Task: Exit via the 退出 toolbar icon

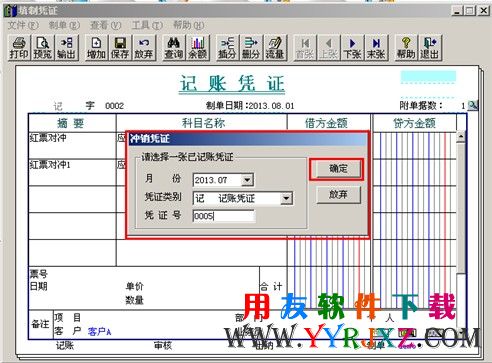Action: pos(430,48)
